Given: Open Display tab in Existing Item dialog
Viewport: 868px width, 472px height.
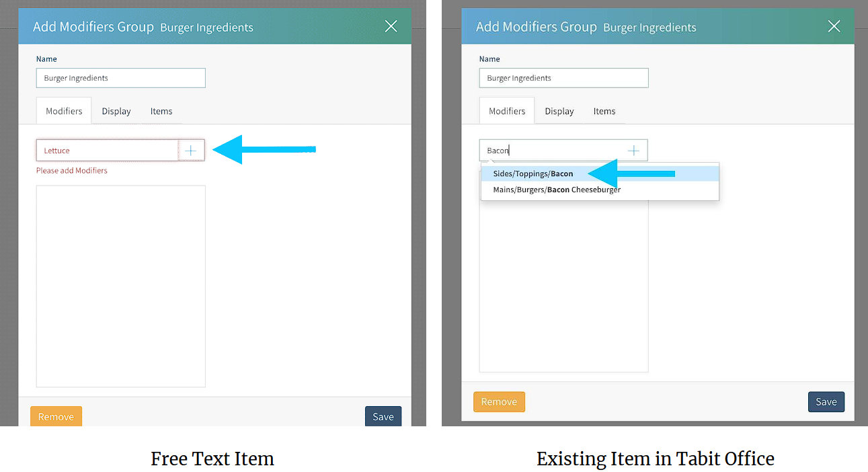Looking at the screenshot, I should point(559,112).
